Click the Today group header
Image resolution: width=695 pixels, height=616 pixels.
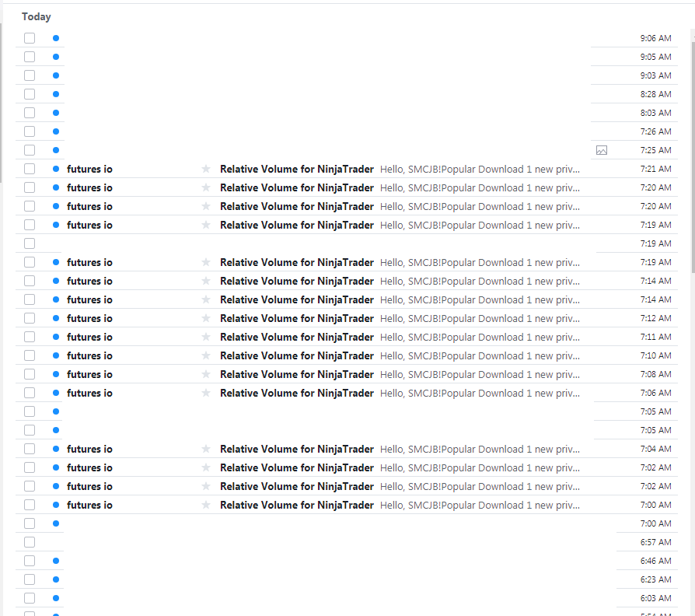click(37, 17)
